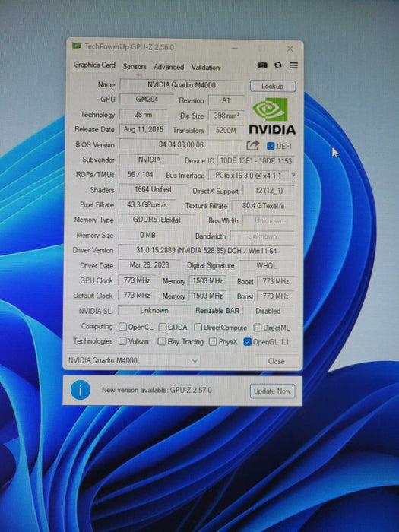The image size is (399, 532).
Task: Click the Die Size value 398 mm²
Action: pos(226,116)
